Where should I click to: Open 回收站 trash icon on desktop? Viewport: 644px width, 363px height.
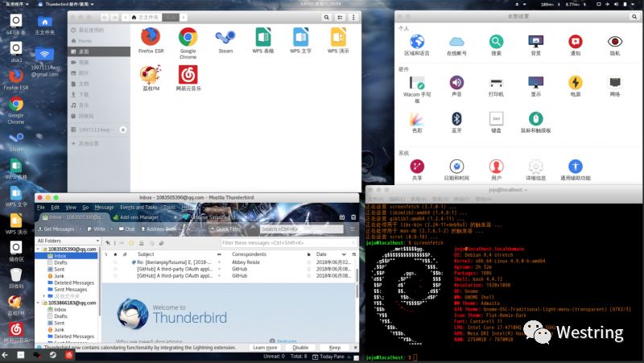[x=16, y=278]
